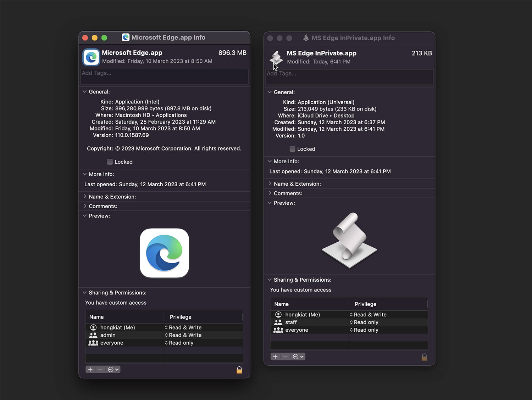The height and width of the screenshot is (400, 532).
Task: Select staff group icon in InPrivate permissions
Action: [x=278, y=322]
